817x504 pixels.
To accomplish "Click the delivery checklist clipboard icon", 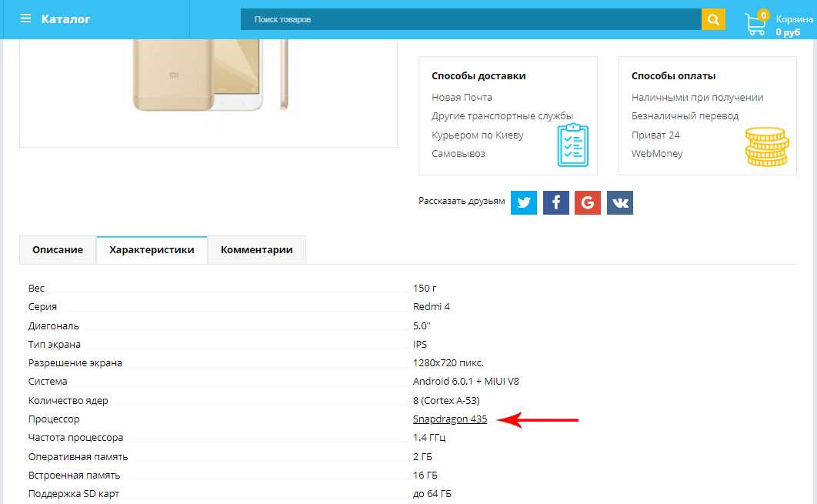I will tap(572, 145).
